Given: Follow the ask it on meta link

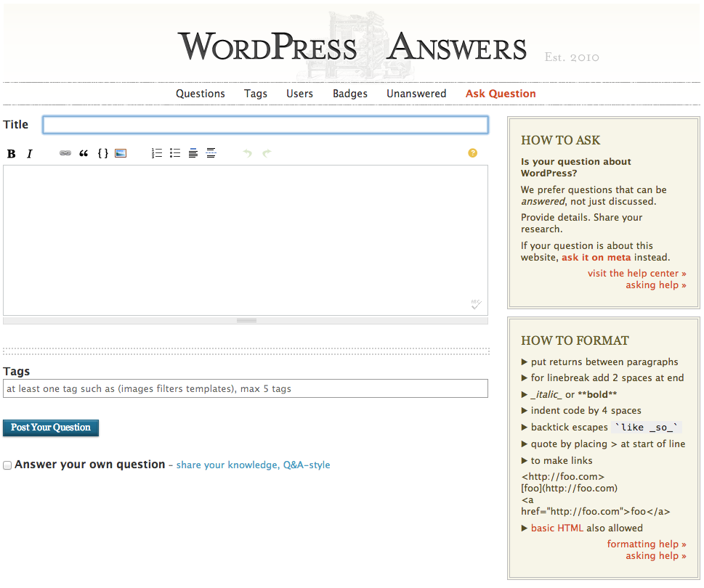Looking at the screenshot, I should [x=596, y=258].
